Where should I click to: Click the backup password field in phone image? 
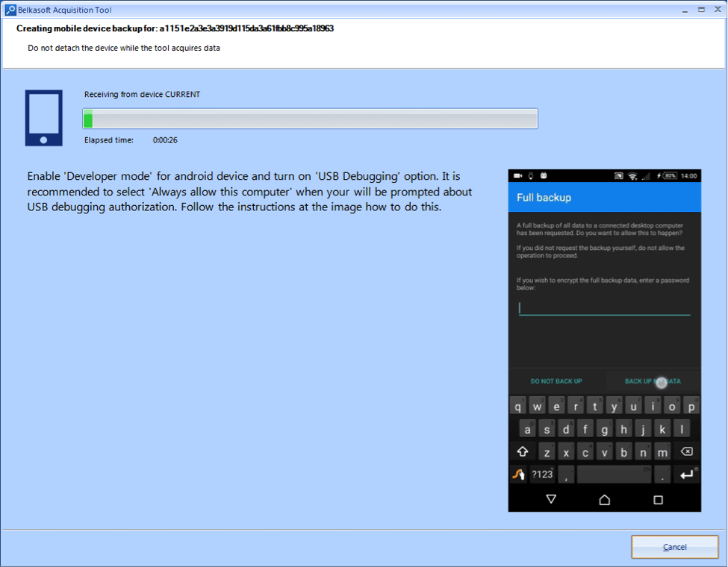[604, 308]
